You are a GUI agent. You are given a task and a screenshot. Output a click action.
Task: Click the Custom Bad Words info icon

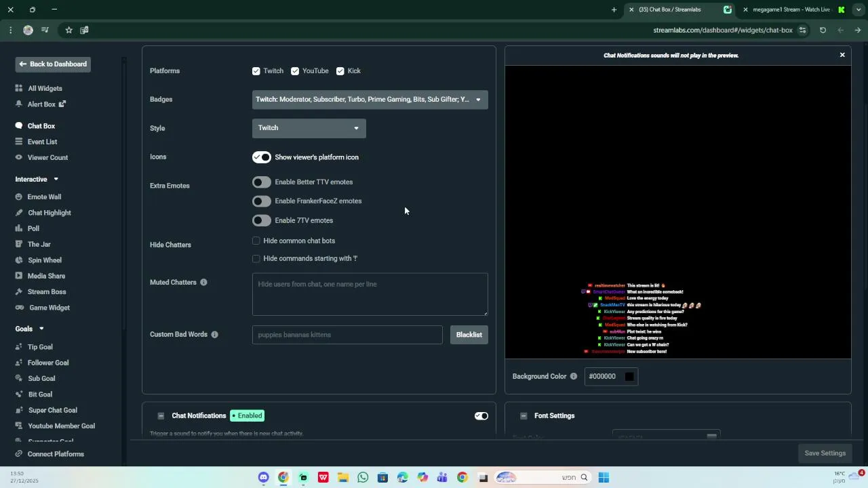coord(214,335)
